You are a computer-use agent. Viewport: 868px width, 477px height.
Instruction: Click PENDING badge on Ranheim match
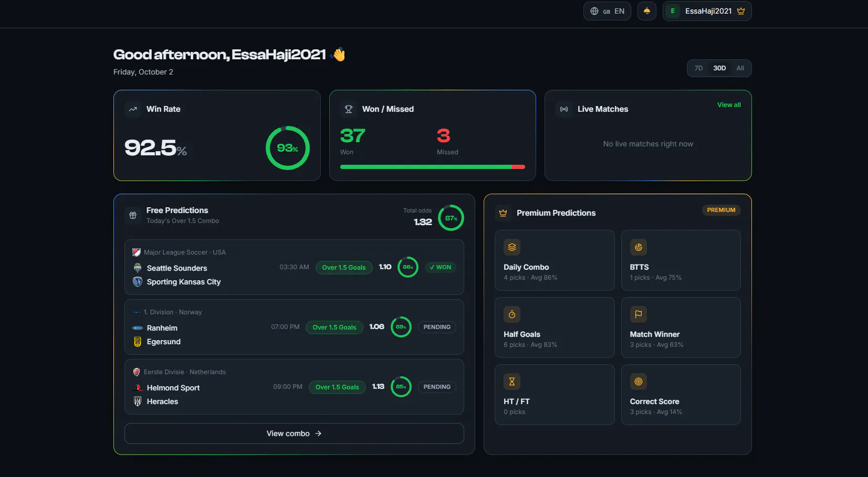(437, 327)
